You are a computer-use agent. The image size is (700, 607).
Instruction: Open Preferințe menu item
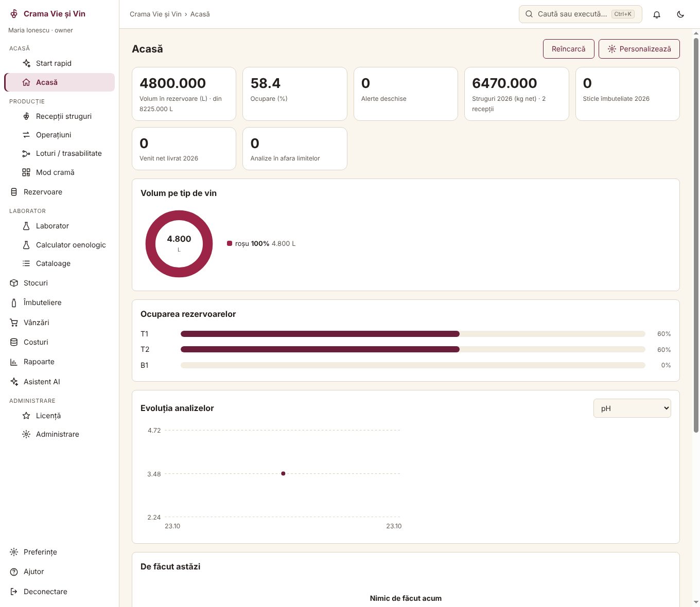[60, 552]
